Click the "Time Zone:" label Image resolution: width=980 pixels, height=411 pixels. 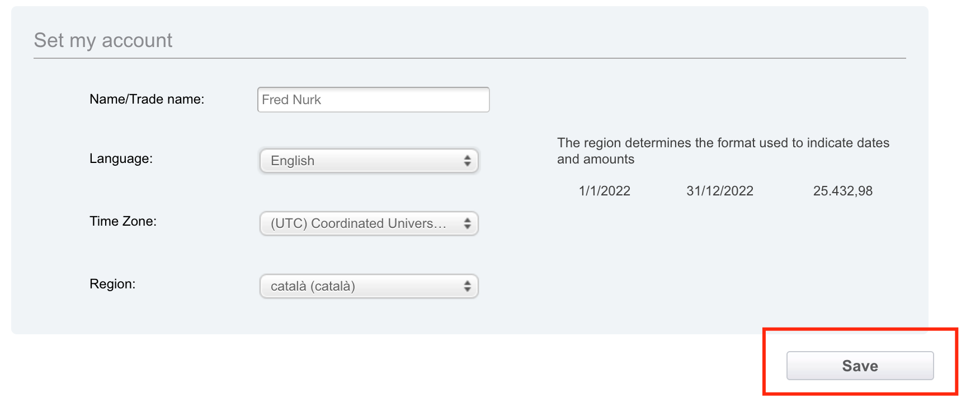click(123, 221)
